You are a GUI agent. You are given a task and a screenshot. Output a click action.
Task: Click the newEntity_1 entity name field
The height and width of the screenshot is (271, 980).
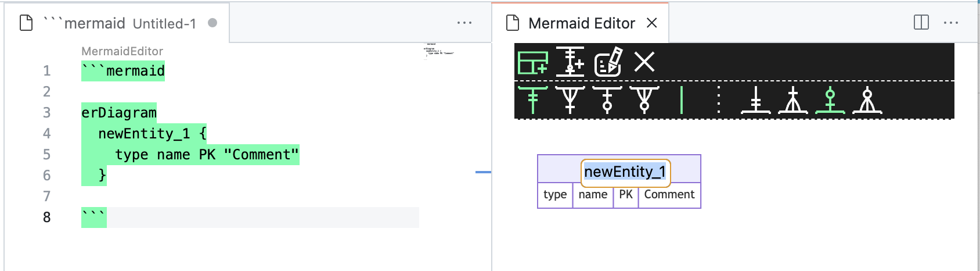(x=625, y=172)
